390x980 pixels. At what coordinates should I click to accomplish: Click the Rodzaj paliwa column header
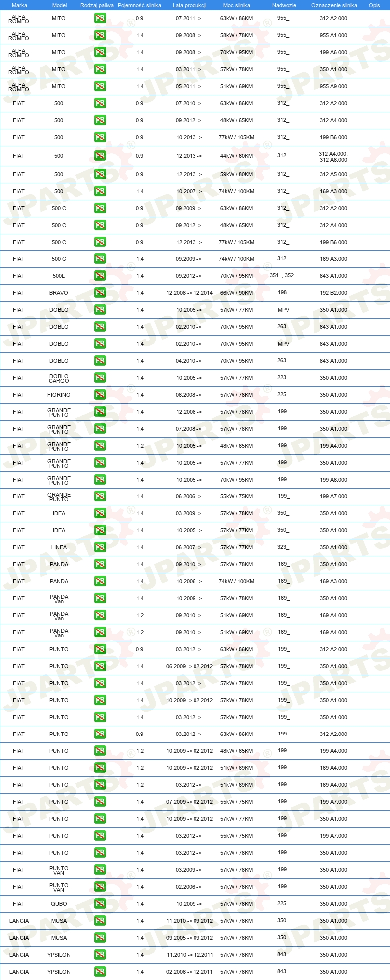click(x=97, y=5)
